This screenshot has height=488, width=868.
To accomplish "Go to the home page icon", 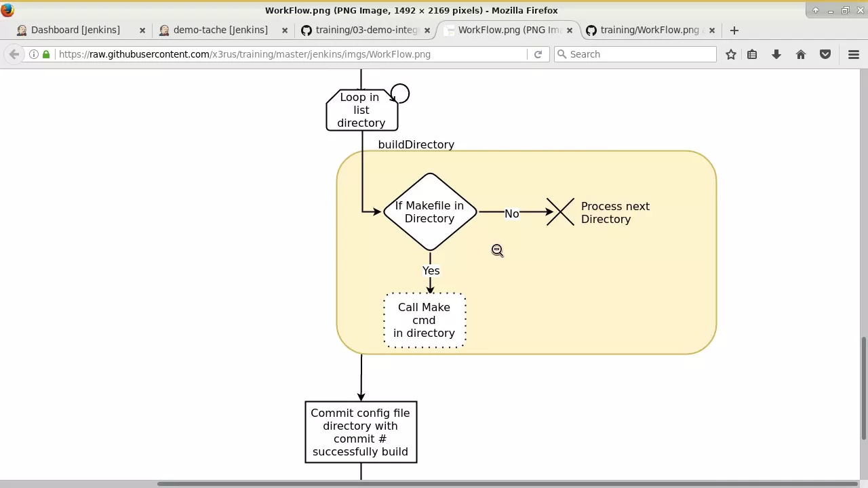I will coord(801,54).
